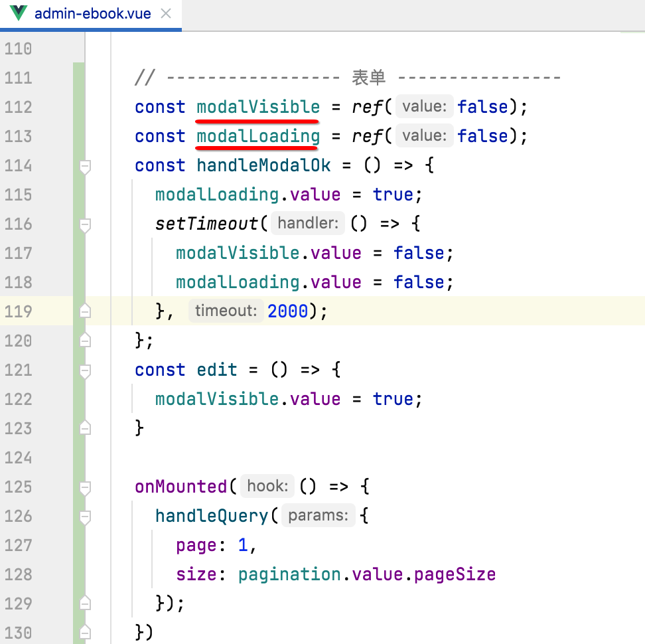
Task: Click setTimeout call on line 116
Action: tap(206, 224)
